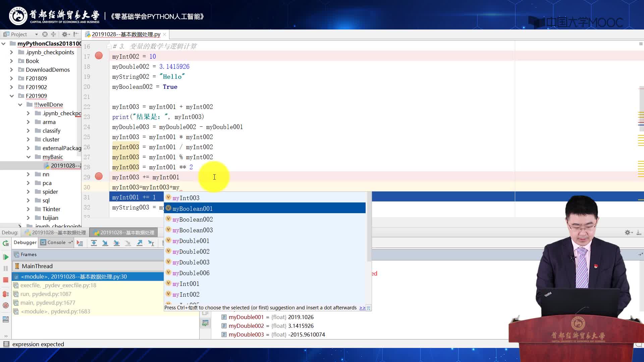This screenshot has width=644, height=362.
Task: Expand the DownloadDemos folder
Action: [11, 70]
